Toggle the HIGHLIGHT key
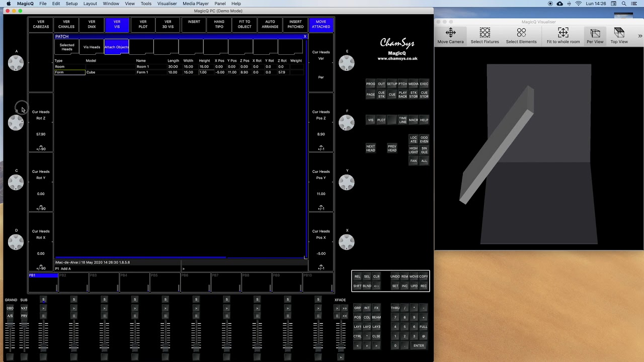The image size is (644, 362). tap(414, 150)
